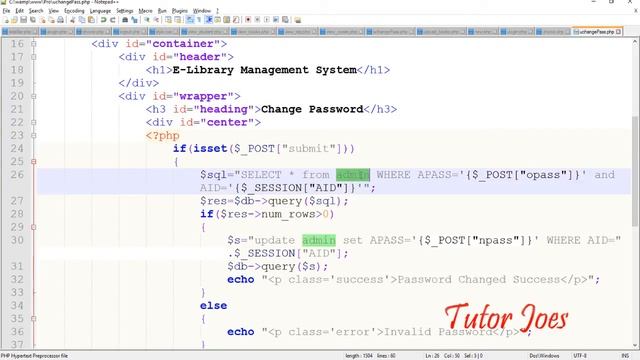Open the Function List toolbar icon
Image resolution: width=640 pixels, height=360 pixels.
(x=236, y=20)
